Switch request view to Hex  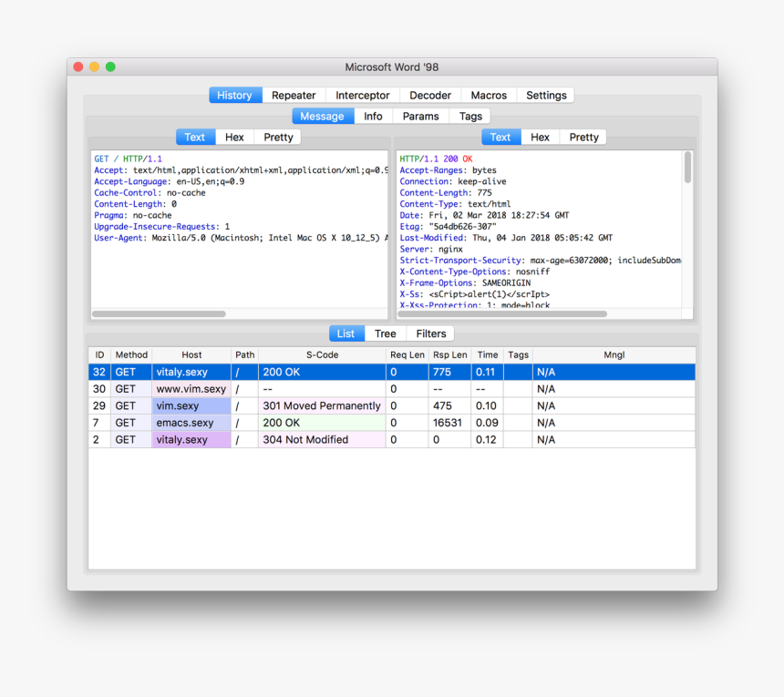[234, 137]
